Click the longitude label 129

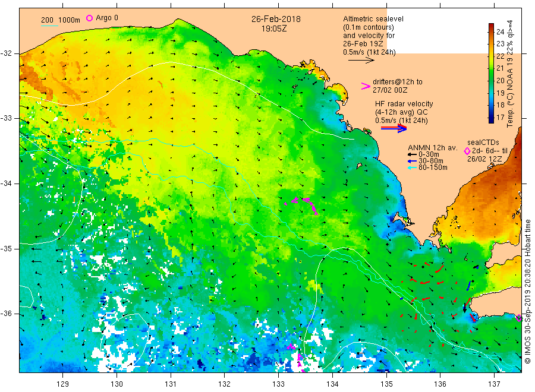pos(63,384)
